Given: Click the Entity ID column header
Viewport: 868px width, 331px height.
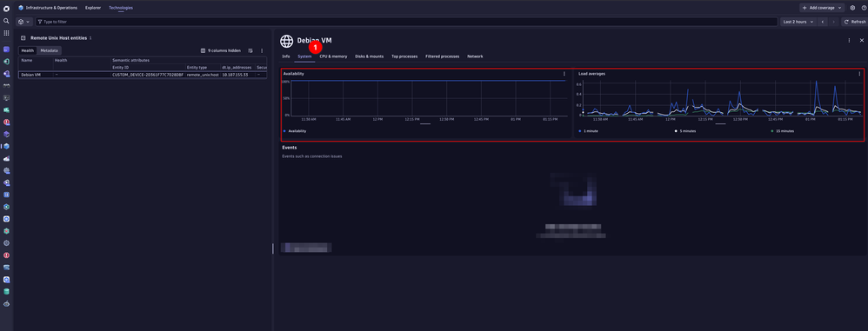Looking at the screenshot, I should tap(121, 67).
